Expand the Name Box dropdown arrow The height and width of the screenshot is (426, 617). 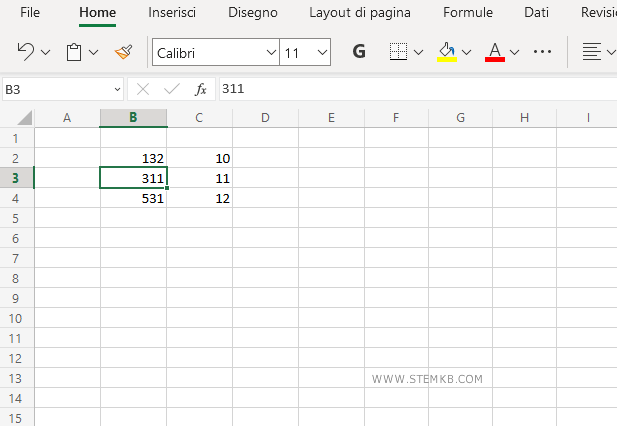[117, 89]
